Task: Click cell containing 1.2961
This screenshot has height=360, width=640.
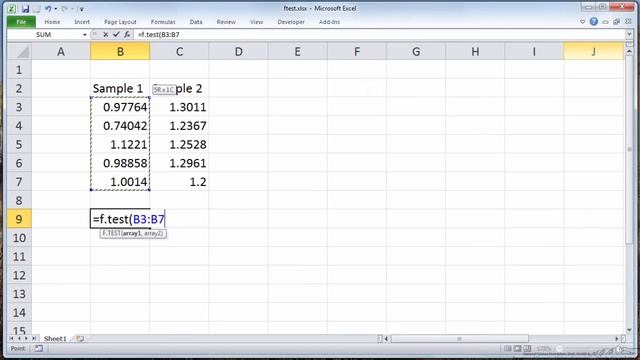Action: pyautogui.click(x=179, y=163)
